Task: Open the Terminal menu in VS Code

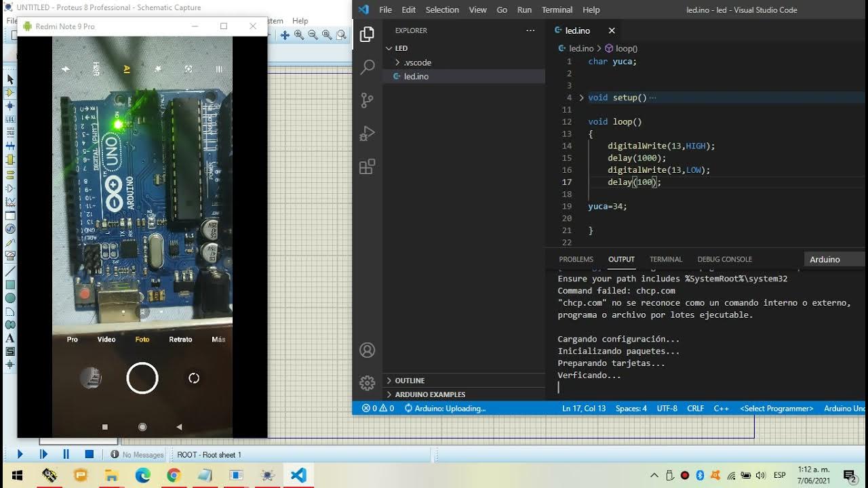Action: click(557, 10)
